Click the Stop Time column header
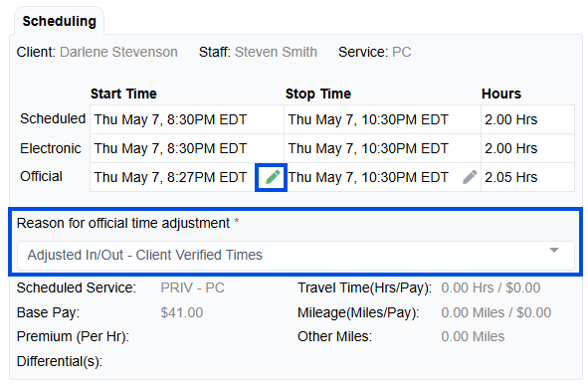The width and height of the screenshot is (588, 383). [x=318, y=94]
